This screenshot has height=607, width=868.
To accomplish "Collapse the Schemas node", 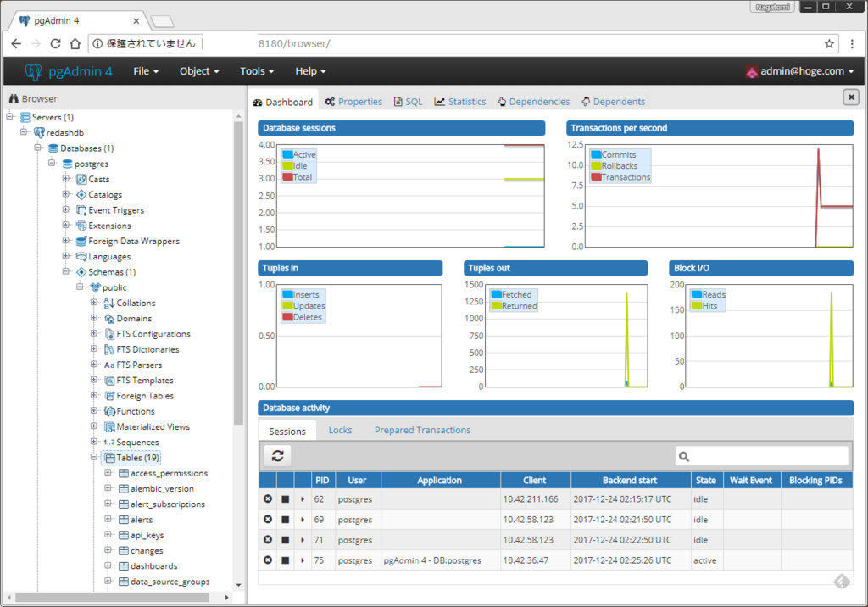I will pyautogui.click(x=66, y=271).
